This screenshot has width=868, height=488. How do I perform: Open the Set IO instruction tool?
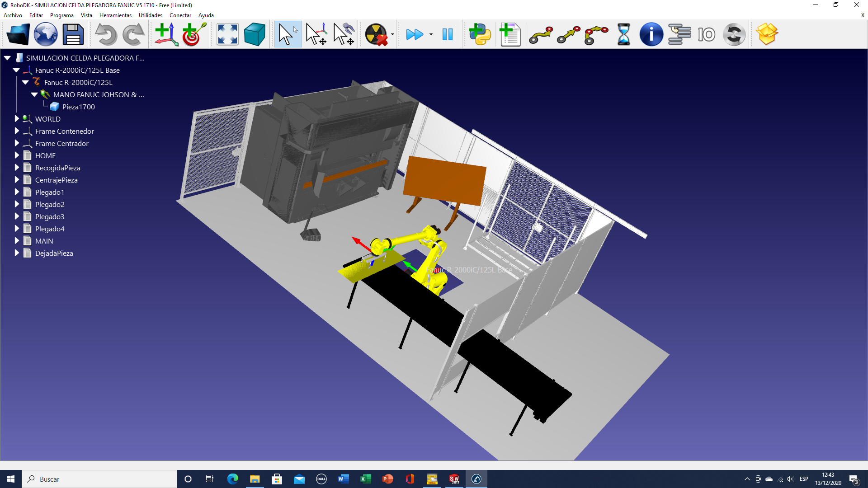pos(706,34)
